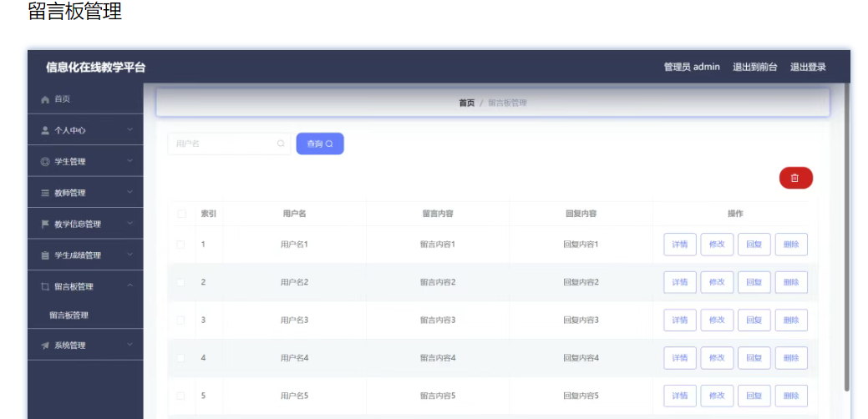Click 删除 for row 用户名1

click(791, 245)
